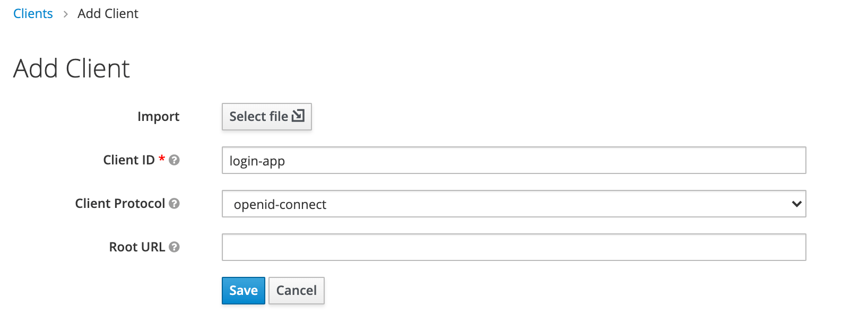Show the Client ID help tooltip icon
The width and height of the screenshot is (868, 314).
click(x=174, y=160)
